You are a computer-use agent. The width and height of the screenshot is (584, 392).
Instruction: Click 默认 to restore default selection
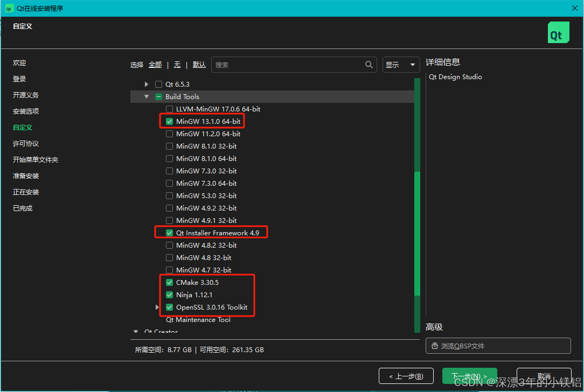(x=199, y=65)
